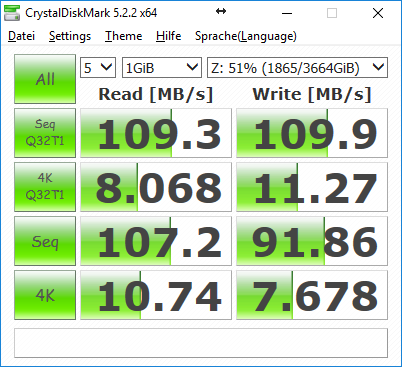Click the CrystalDiskMark app icon in title bar
Image resolution: width=402 pixels, height=367 pixels.
(x=12, y=13)
